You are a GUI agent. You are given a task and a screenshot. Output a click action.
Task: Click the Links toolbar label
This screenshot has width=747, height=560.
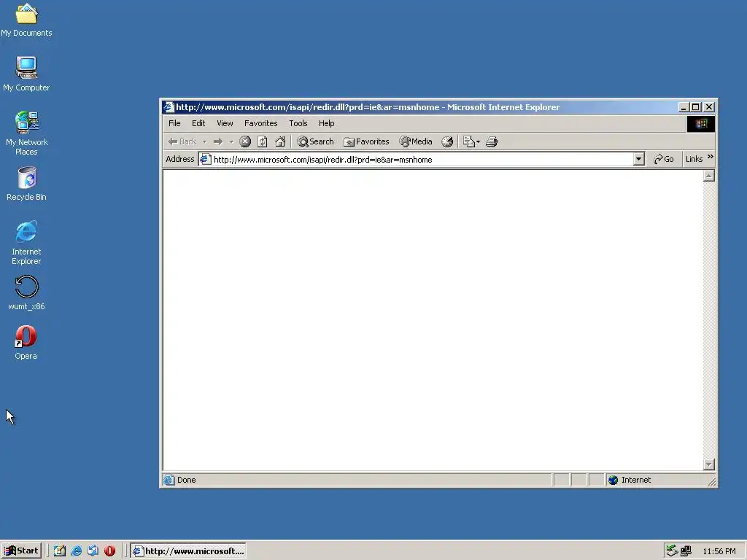click(x=694, y=159)
